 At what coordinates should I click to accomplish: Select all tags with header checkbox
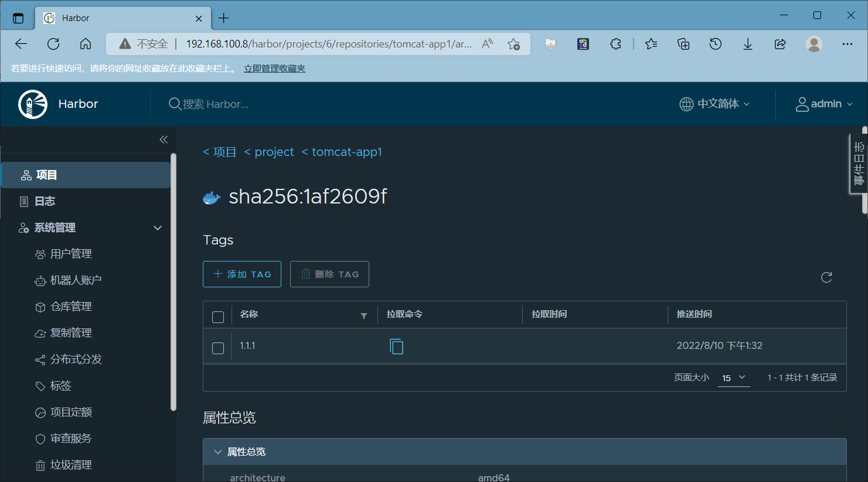click(x=218, y=317)
